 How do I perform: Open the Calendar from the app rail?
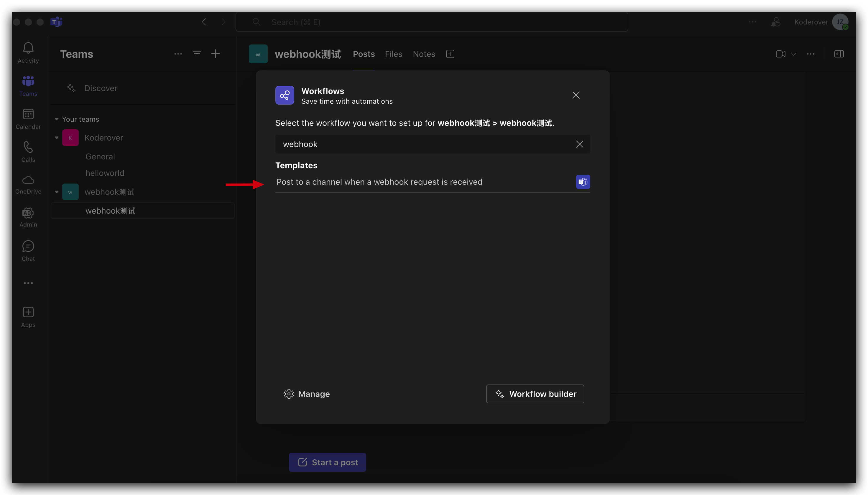coord(28,118)
